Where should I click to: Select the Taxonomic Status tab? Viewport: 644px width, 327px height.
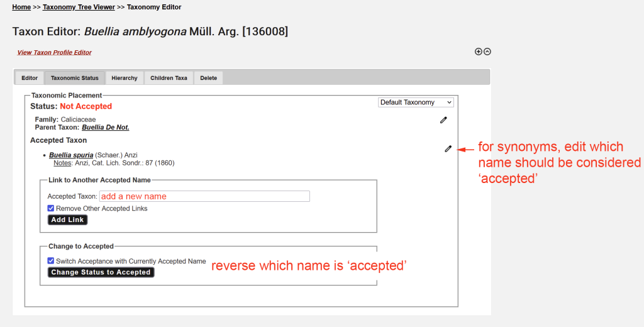75,78
